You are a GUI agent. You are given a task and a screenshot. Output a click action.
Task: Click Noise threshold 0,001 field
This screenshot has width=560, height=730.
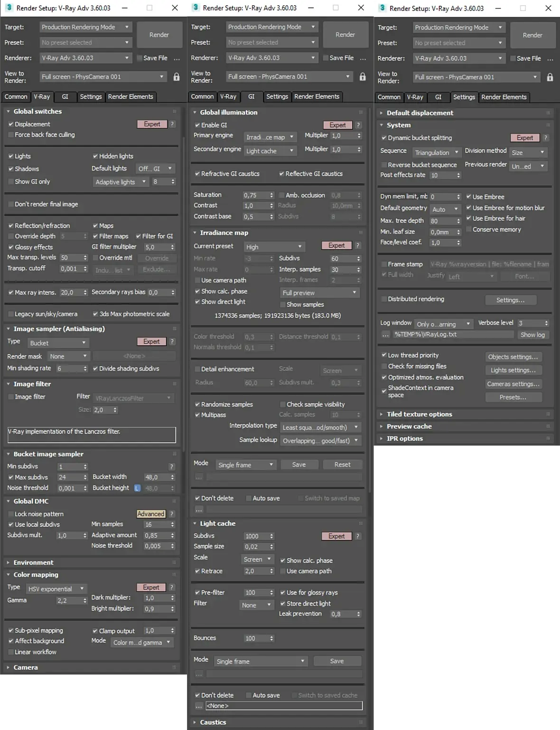coord(70,488)
